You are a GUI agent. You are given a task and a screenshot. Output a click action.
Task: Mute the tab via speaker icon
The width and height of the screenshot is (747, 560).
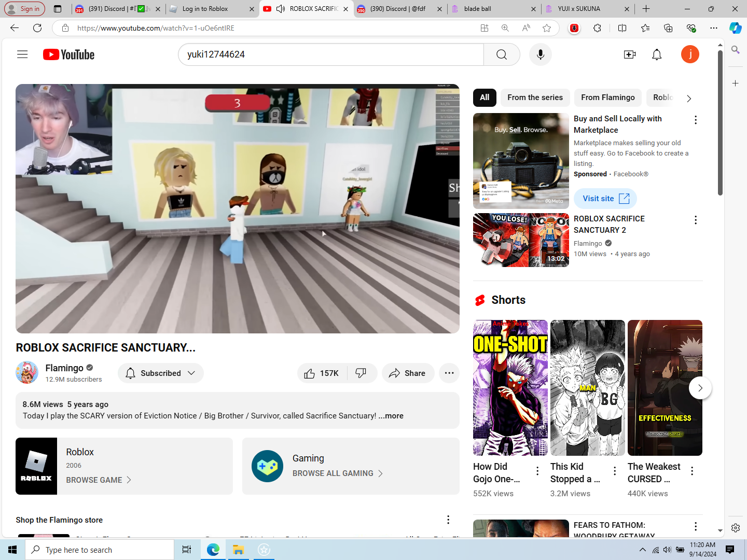coord(281,9)
